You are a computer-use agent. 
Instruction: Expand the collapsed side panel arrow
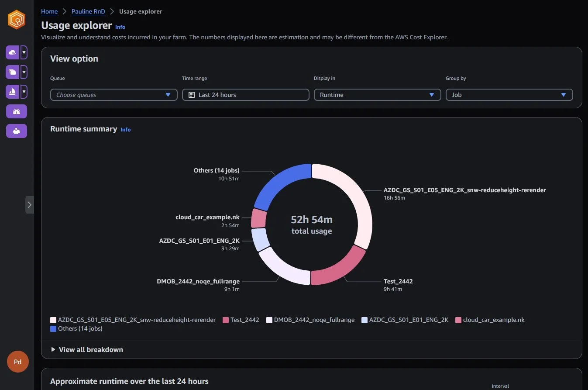point(29,204)
